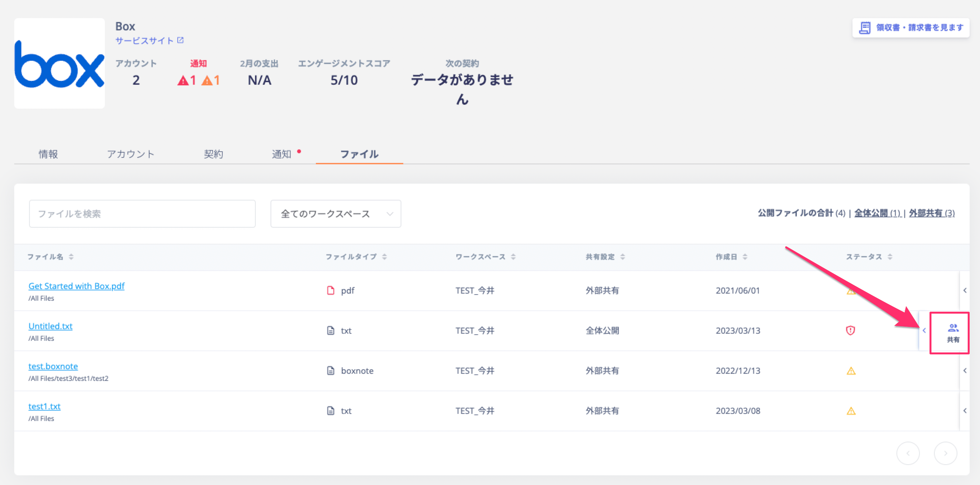Open the 契約 tab

pyautogui.click(x=213, y=154)
